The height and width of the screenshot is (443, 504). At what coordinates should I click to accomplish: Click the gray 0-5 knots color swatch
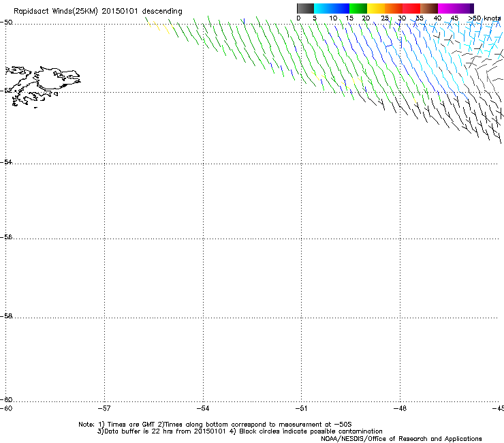pyautogui.click(x=305, y=8)
